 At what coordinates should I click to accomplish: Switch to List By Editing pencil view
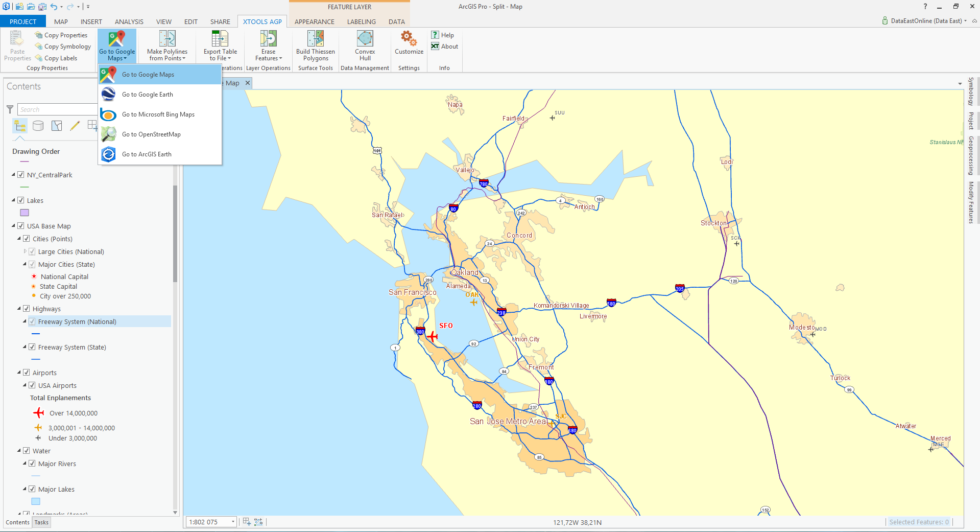click(x=75, y=126)
